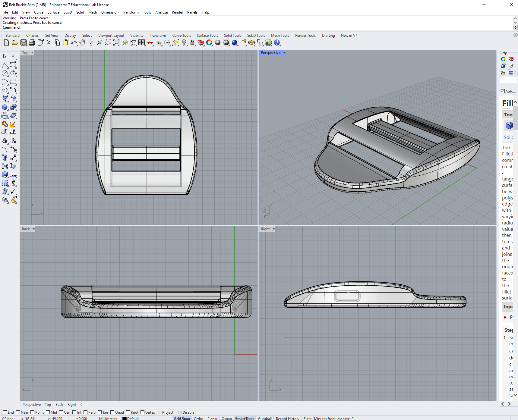Click the black Default layer color swatch

(124, 418)
